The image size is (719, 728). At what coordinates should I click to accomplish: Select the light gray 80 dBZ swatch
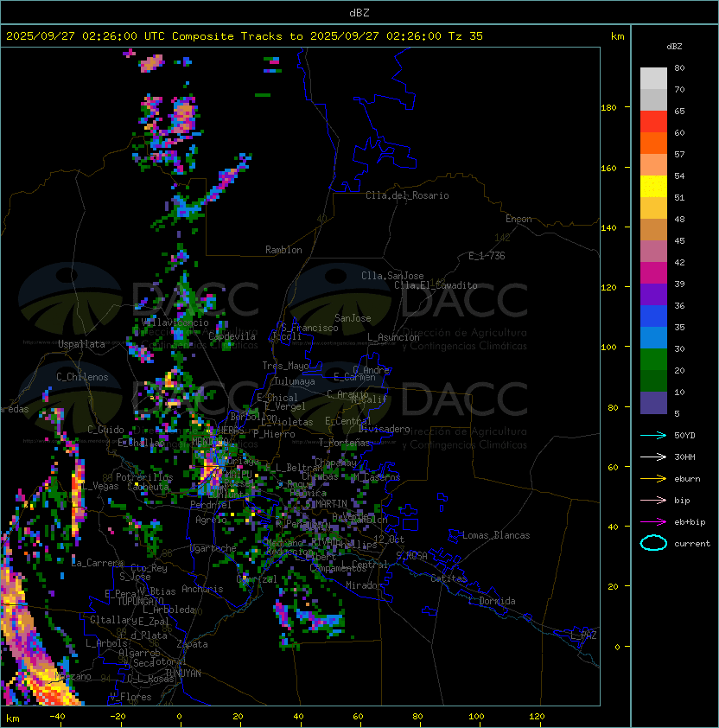tap(653, 78)
